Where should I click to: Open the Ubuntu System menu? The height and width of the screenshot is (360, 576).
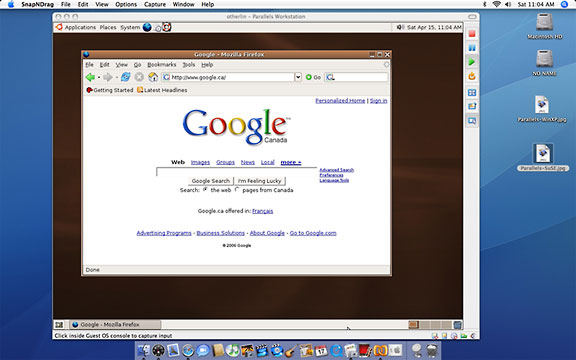[130, 28]
